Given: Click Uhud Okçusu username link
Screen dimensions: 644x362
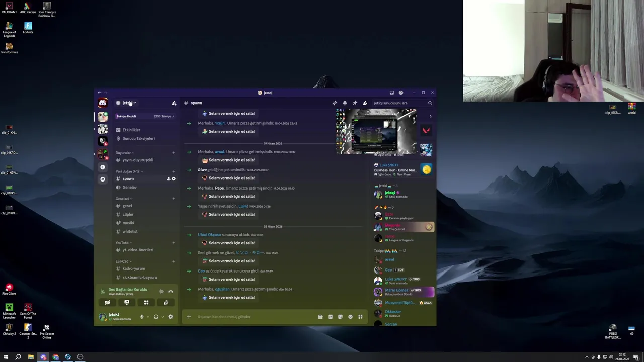Looking at the screenshot, I should pyautogui.click(x=209, y=235).
